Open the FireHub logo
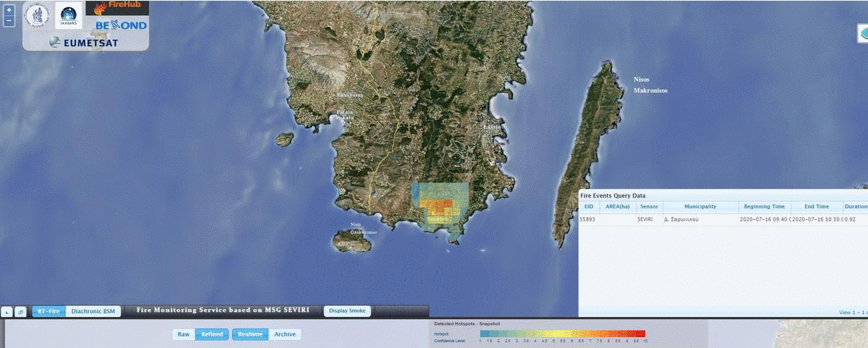The image size is (868, 348). click(117, 8)
